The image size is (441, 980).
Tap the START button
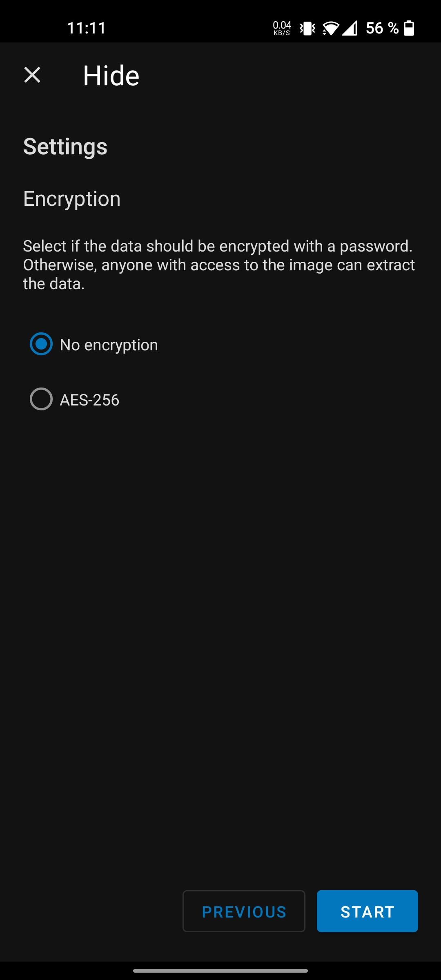367,911
